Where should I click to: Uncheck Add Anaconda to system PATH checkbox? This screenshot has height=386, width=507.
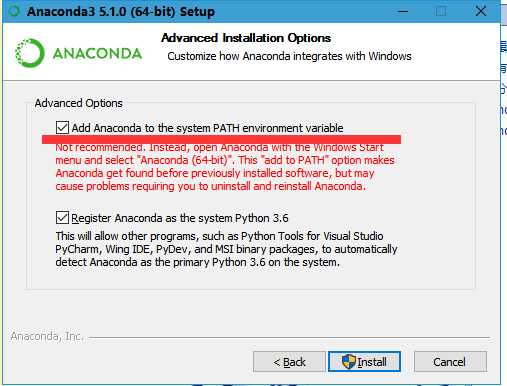click(x=62, y=128)
